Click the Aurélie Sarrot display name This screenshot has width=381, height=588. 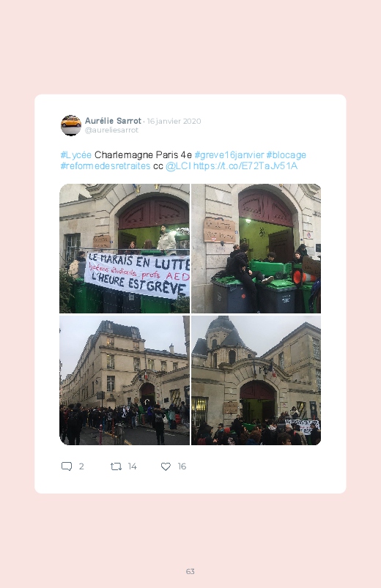coord(113,121)
